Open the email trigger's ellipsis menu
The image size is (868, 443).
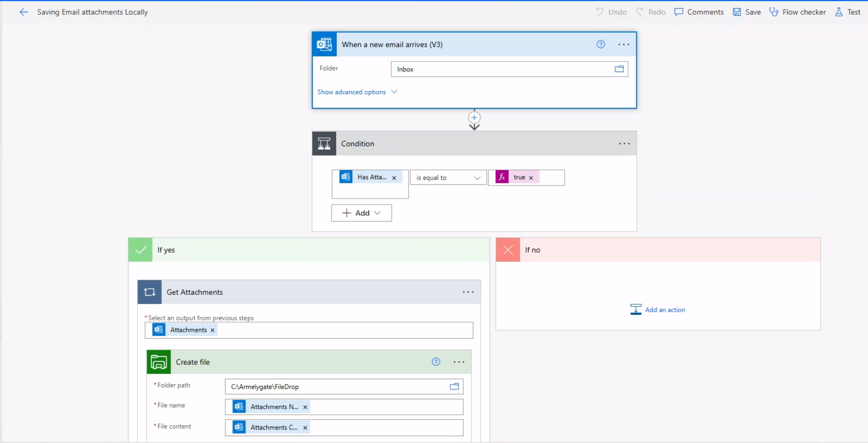pos(623,44)
